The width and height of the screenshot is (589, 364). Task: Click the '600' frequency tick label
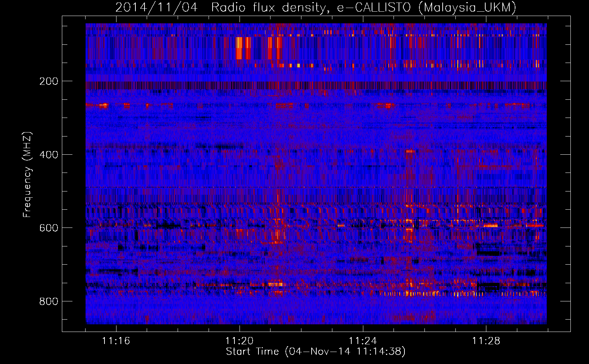[x=49, y=228]
